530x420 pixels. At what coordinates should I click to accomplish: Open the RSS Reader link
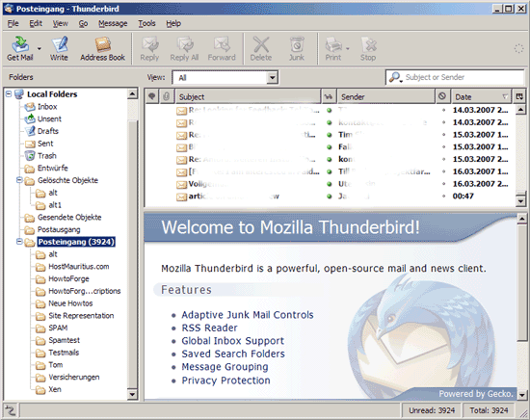pos(209,328)
